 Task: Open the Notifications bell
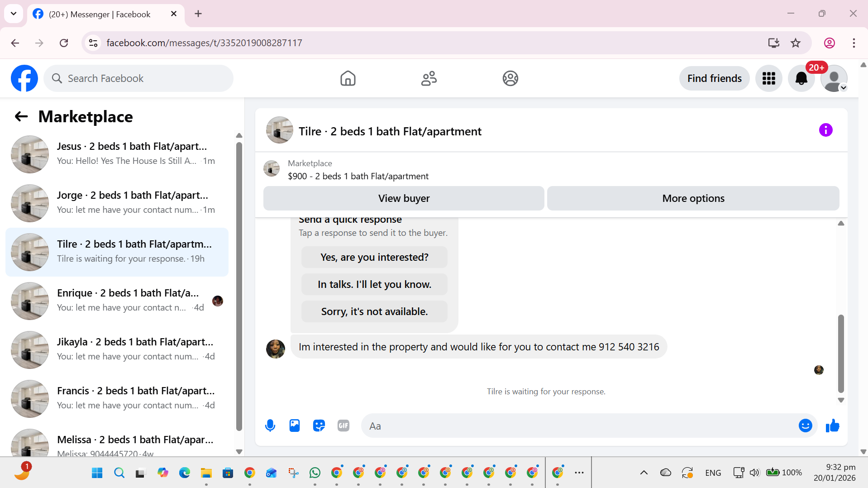(801, 78)
